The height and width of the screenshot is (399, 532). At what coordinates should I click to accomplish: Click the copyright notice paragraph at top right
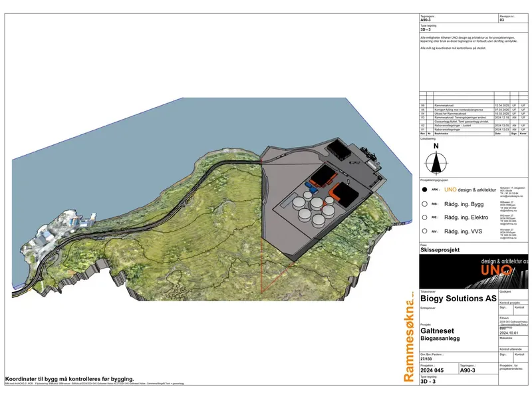469,39
